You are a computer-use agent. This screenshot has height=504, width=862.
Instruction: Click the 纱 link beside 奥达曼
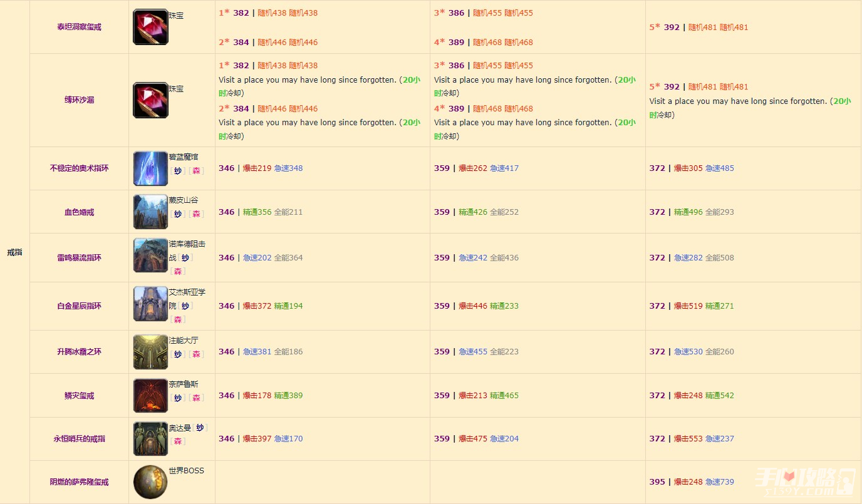pos(200,427)
